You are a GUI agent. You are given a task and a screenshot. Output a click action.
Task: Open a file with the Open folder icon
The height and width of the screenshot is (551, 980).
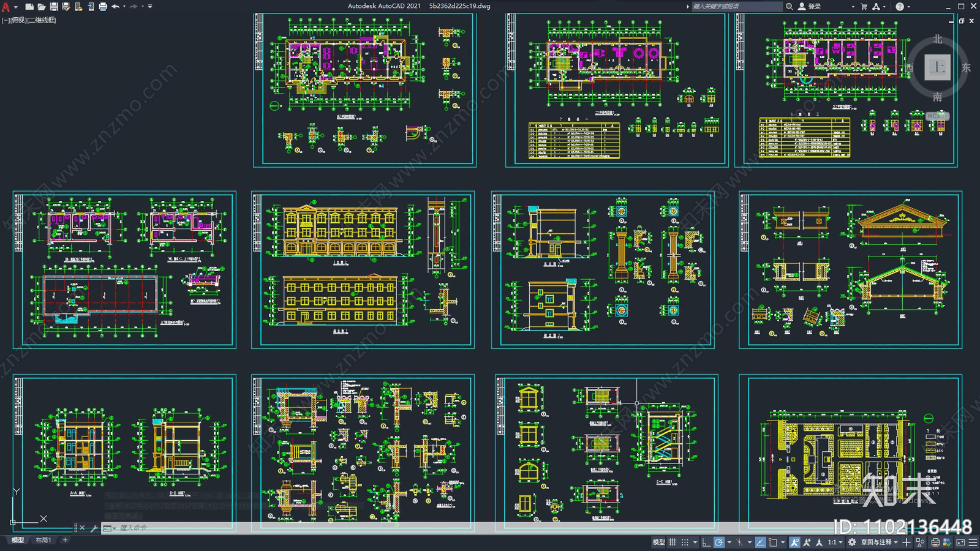[x=41, y=7]
